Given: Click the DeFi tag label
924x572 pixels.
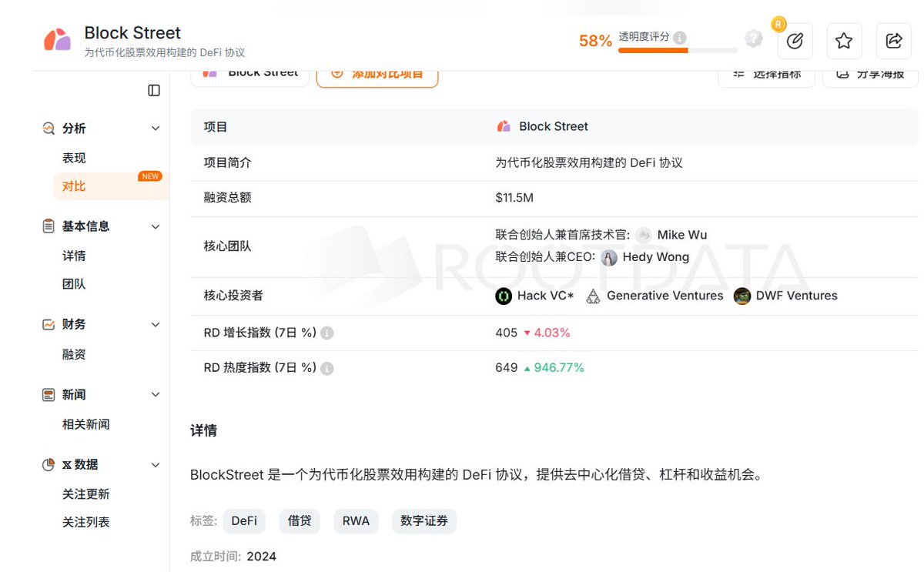Looking at the screenshot, I should (x=244, y=520).
